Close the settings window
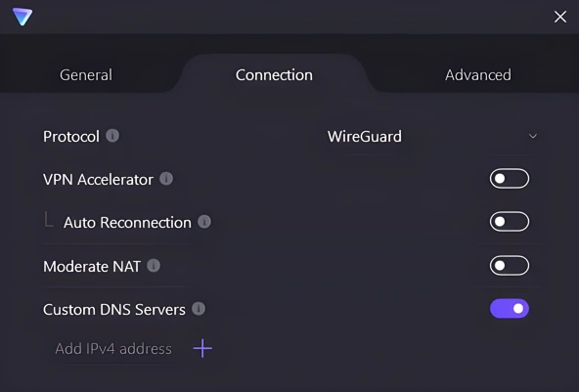579x392 pixels. click(560, 17)
